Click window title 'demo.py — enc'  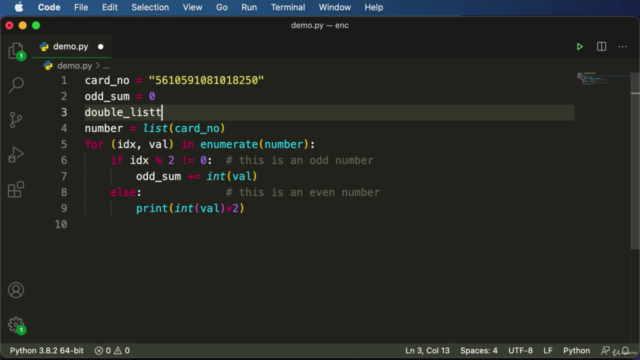[x=320, y=25]
